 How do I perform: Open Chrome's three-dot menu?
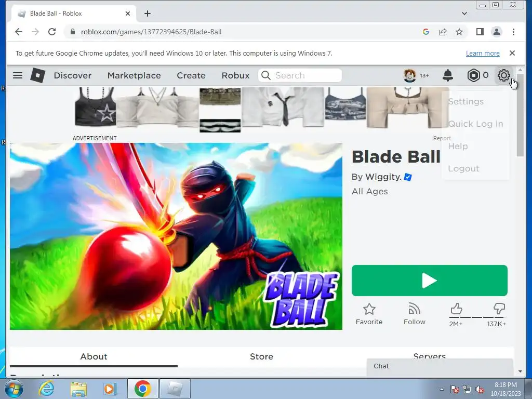[513, 32]
